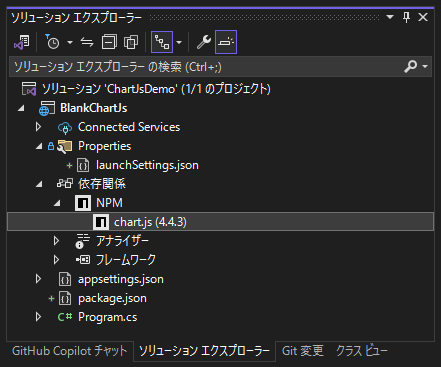441x367 pixels.
Task: Close the Solution Explorer panel
Action: [x=423, y=17]
